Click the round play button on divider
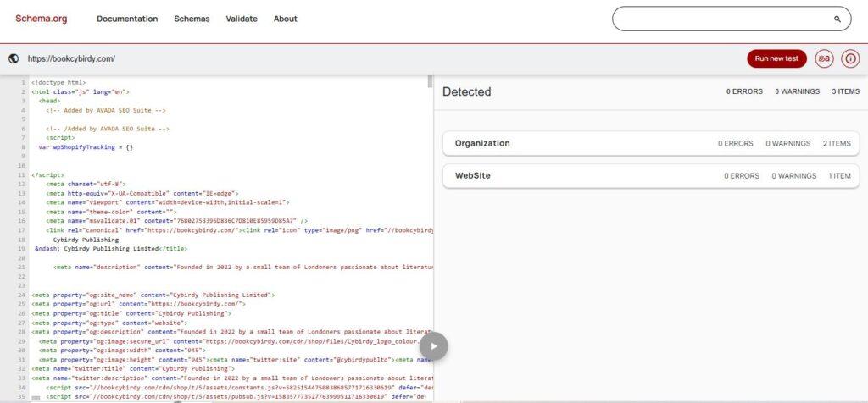This screenshot has height=403, width=868. 433,346
